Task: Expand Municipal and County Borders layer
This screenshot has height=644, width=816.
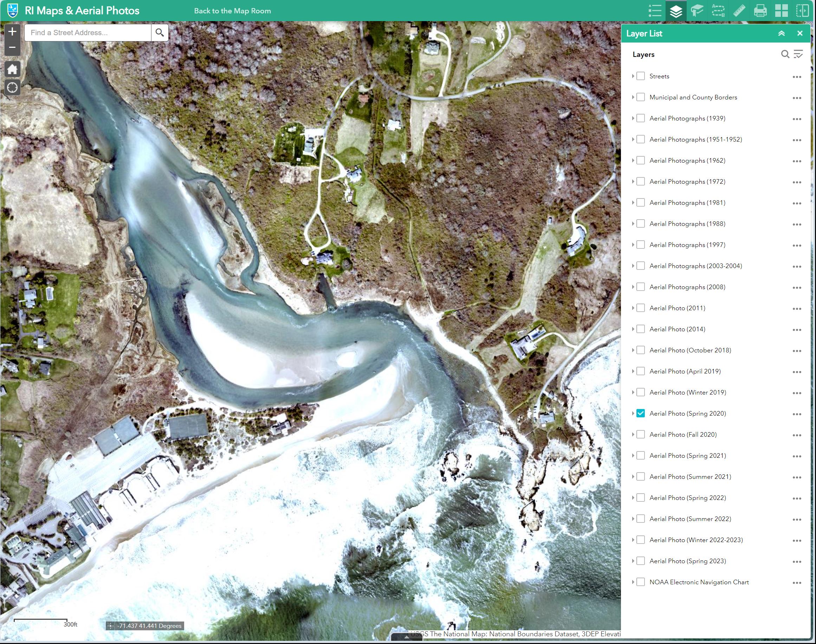Action: [x=633, y=97]
